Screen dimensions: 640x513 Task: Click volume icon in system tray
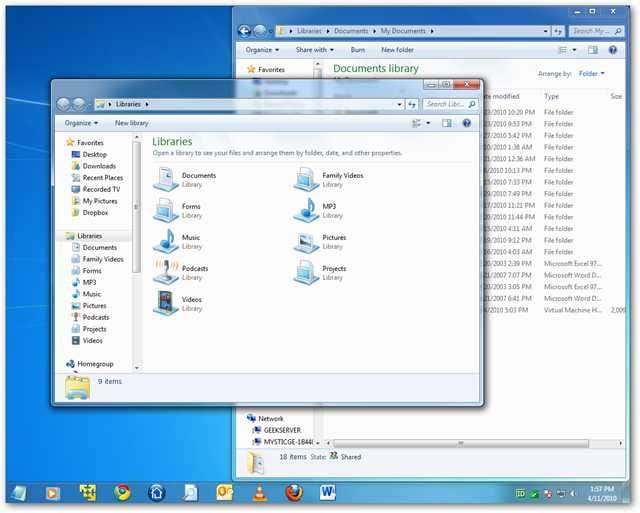pos(573,494)
